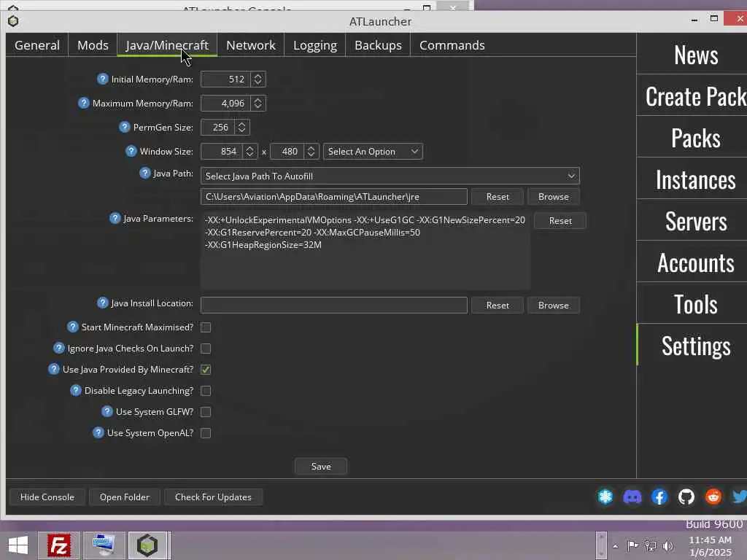The width and height of the screenshot is (747, 560).
Task: Toggle the Use System GLFW checkbox
Action: pyautogui.click(x=206, y=412)
